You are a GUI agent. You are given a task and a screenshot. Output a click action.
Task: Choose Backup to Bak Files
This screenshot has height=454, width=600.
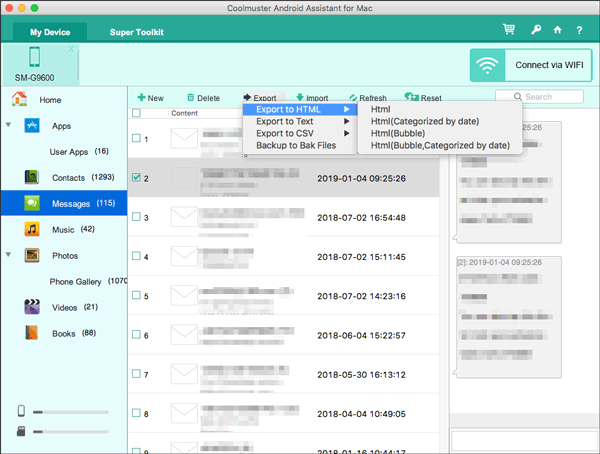point(300,145)
